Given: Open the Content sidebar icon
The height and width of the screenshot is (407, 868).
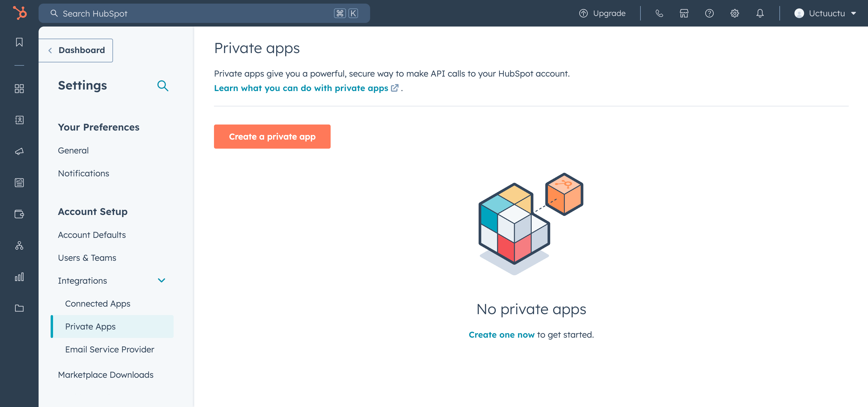Looking at the screenshot, I should pyautogui.click(x=19, y=183).
